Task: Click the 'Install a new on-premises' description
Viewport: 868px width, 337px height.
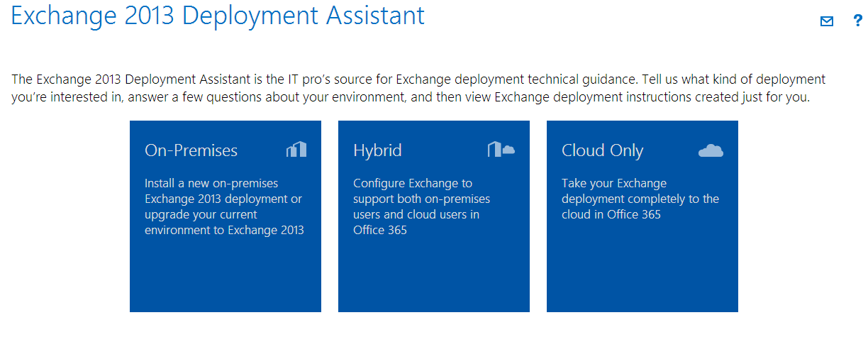Action: coord(224,206)
